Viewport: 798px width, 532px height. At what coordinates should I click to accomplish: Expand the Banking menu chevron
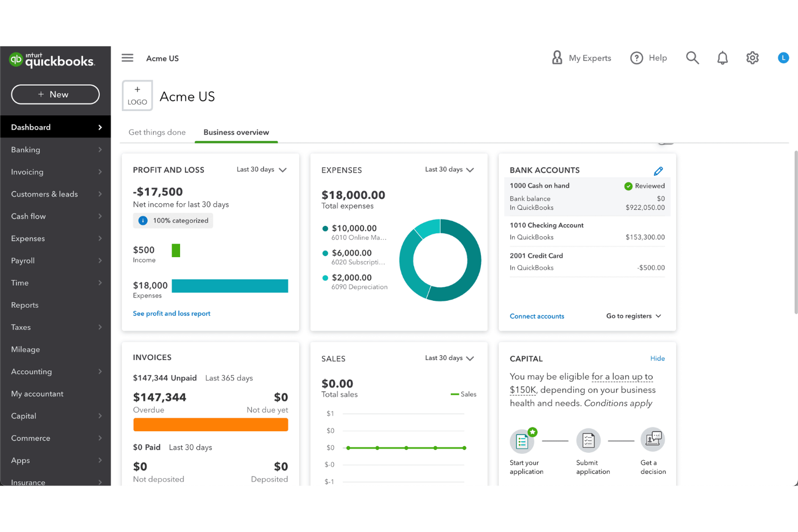pos(100,150)
